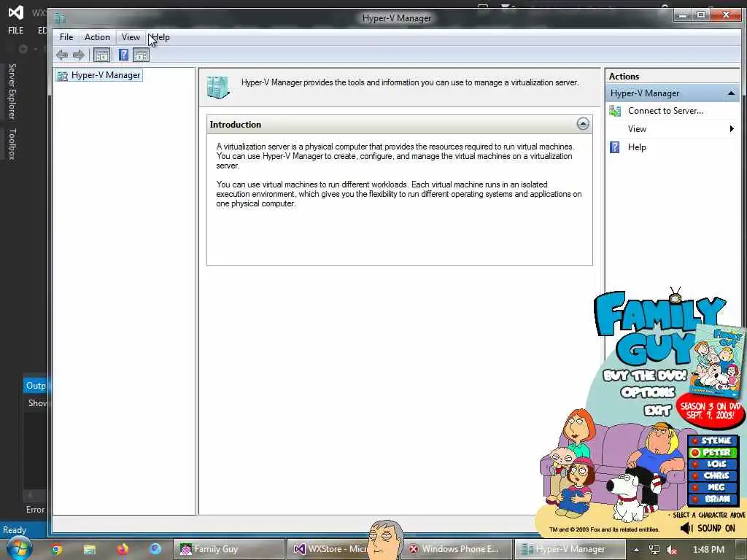Click the Back arrow toolbar icon
Viewport: 747px width, 560px height.
(62, 55)
